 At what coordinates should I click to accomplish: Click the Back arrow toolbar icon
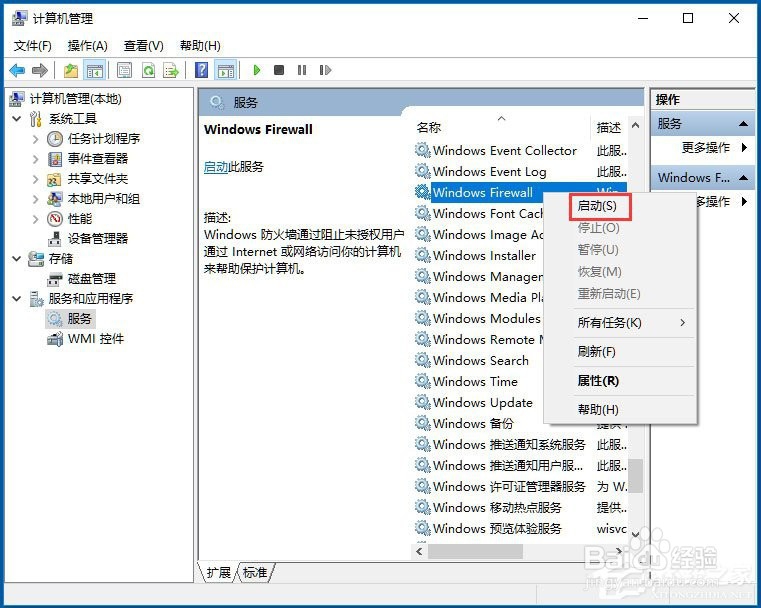[17, 70]
